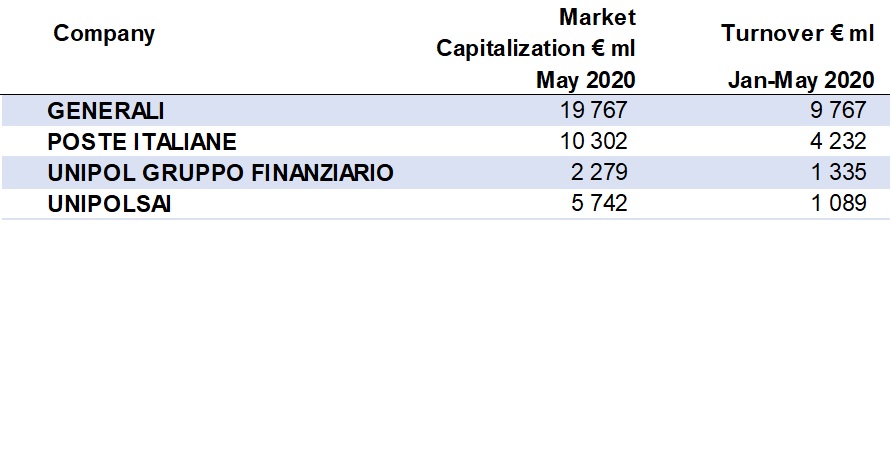Viewport: 891px width, 460px height.
Task: Click the Jan-May 2020 subheader
Action: click(800, 80)
